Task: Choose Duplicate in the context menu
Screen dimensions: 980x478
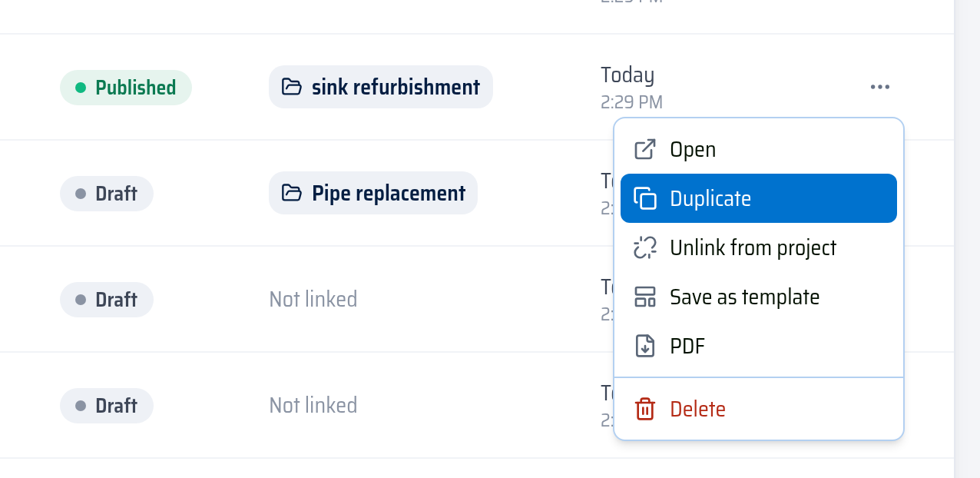Action: click(759, 198)
